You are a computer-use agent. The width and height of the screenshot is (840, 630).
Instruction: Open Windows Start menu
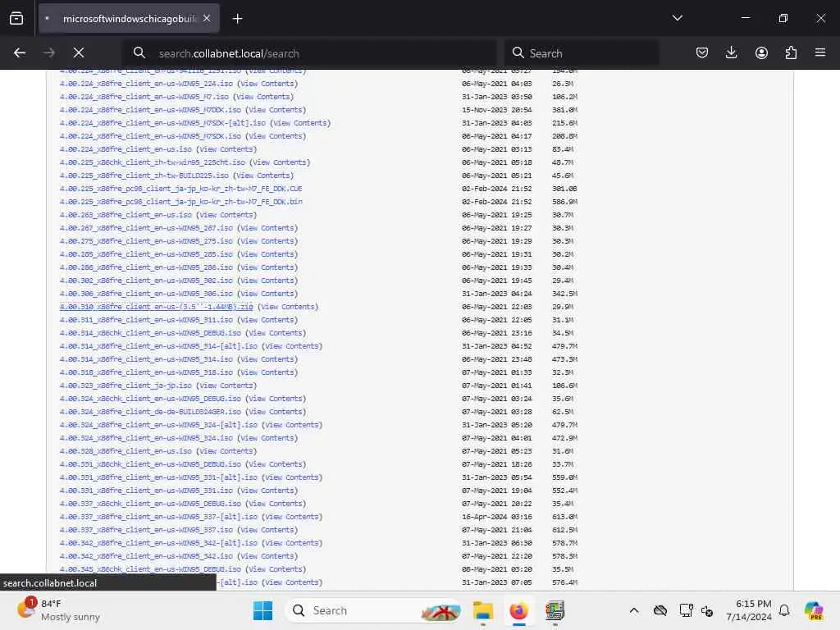click(x=262, y=610)
